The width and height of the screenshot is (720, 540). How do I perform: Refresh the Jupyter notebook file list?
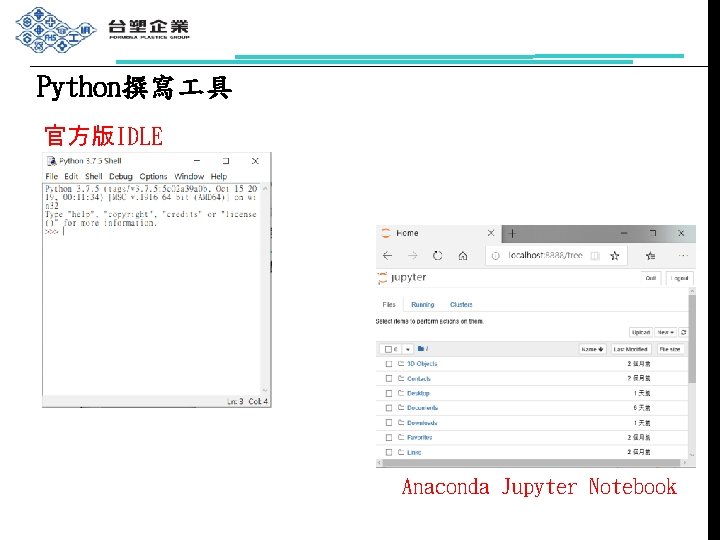(x=683, y=332)
